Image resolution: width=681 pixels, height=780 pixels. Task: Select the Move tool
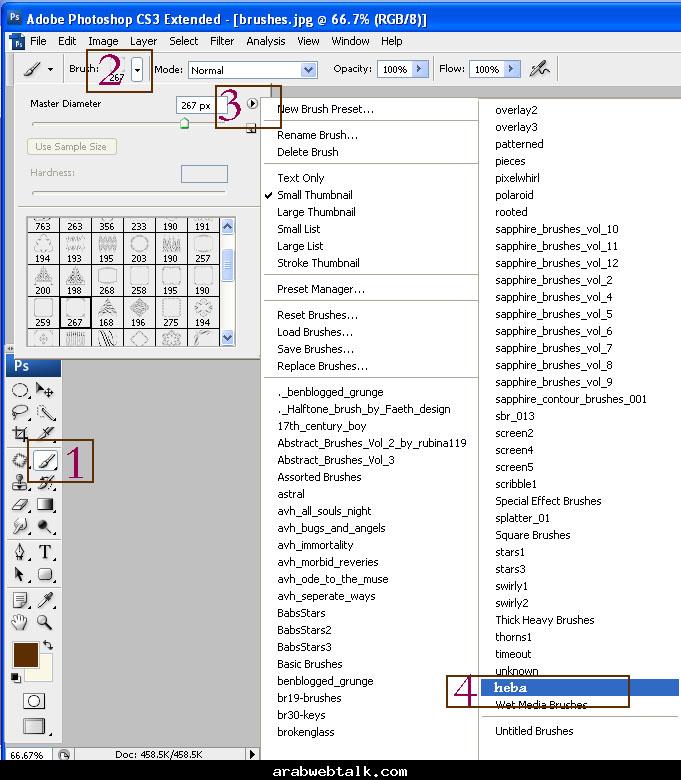pyautogui.click(x=45, y=390)
